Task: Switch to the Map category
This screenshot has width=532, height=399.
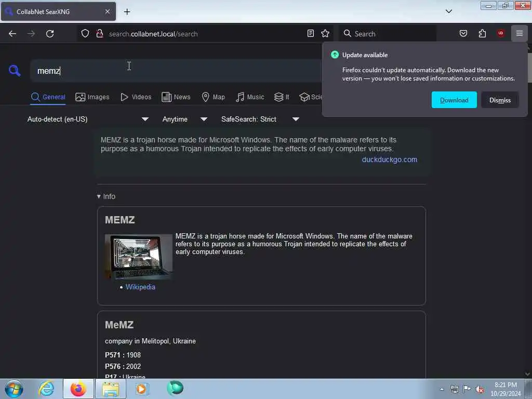Action: tap(213, 97)
